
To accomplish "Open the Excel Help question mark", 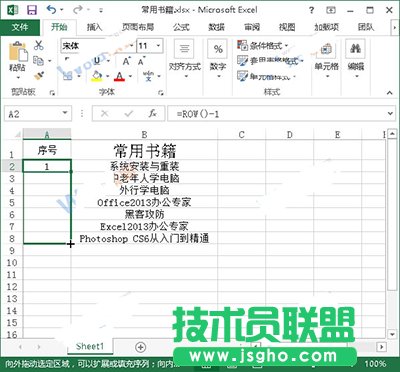I will tap(311, 10).
